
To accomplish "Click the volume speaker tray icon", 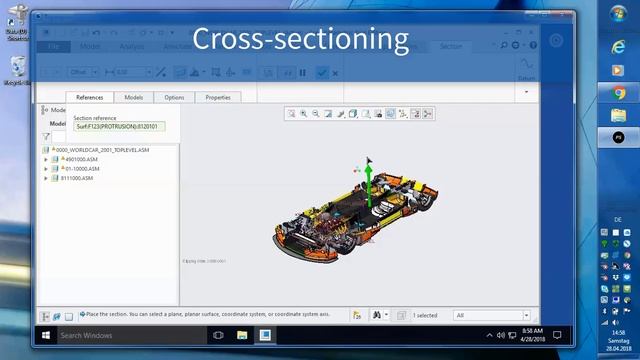I will click(500, 336).
